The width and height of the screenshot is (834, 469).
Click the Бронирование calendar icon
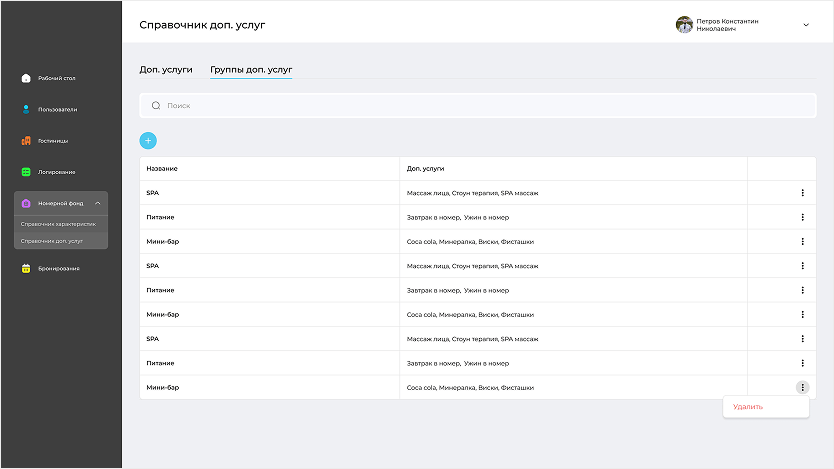coord(26,268)
